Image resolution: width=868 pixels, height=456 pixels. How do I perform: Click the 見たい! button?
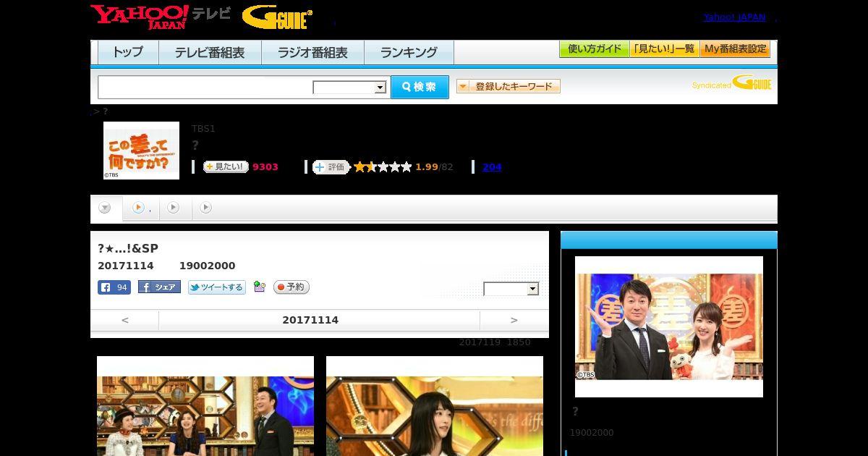(226, 166)
